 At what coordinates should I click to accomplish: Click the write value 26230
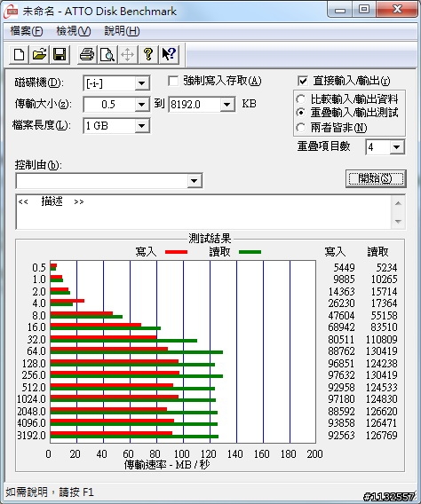(x=342, y=303)
